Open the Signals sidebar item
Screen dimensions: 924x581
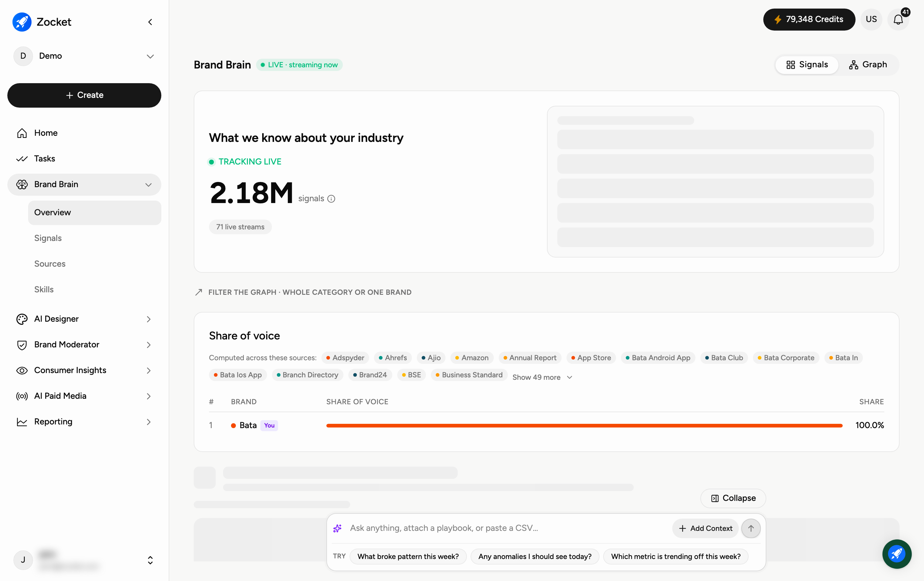click(x=48, y=238)
